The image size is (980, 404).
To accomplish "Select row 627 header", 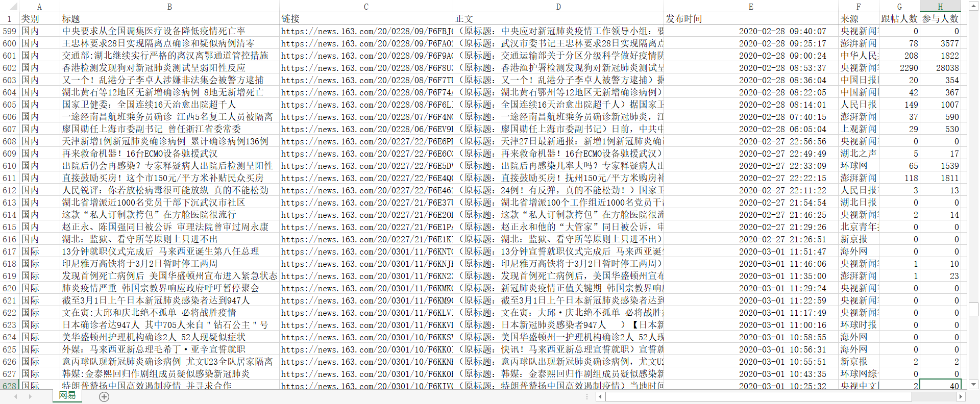I will pos(10,374).
